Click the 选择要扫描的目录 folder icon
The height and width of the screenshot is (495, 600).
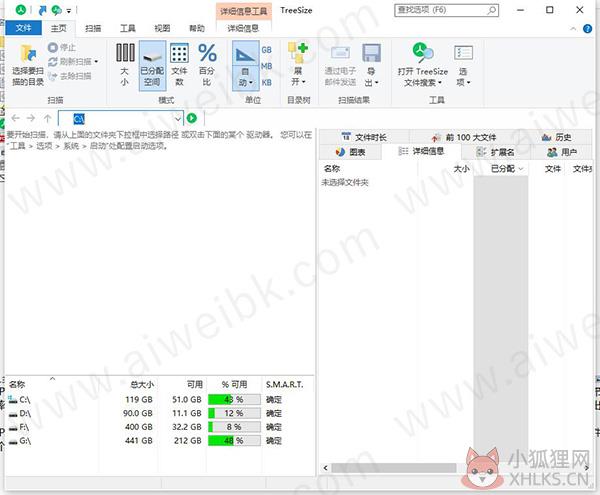pyautogui.click(x=28, y=54)
